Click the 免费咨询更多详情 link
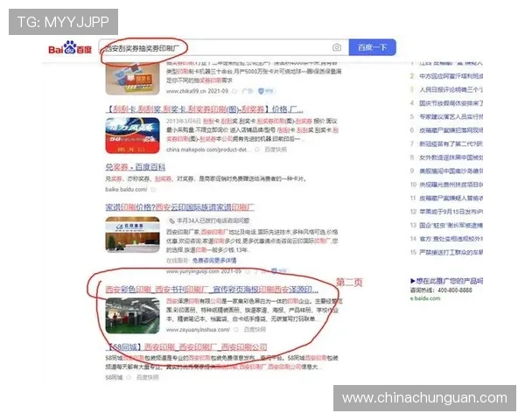This screenshot has width=525, height=420. [214, 260]
